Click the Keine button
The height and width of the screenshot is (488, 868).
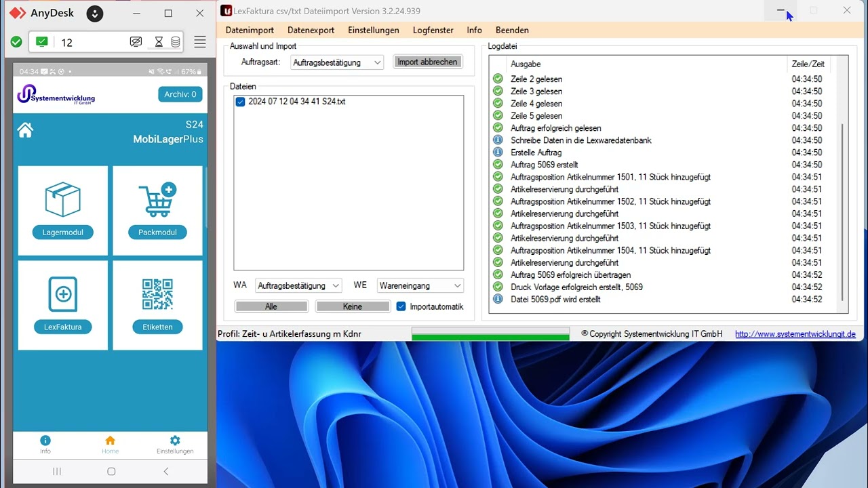pos(353,306)
